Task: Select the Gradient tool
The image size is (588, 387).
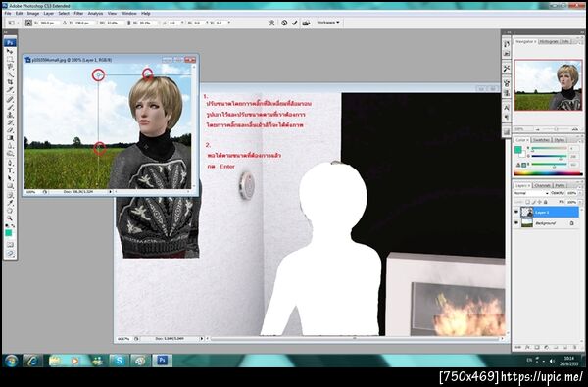Action: (x=10, y=137)
